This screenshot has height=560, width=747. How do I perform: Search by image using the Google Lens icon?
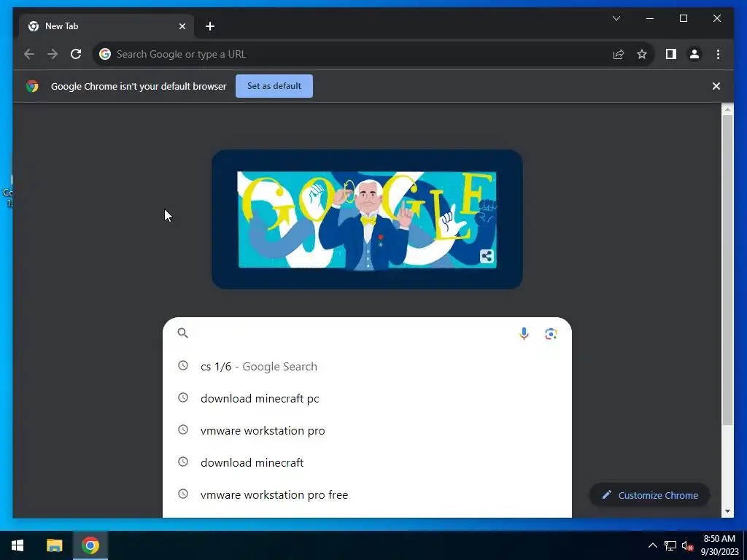tap(551, 334)
